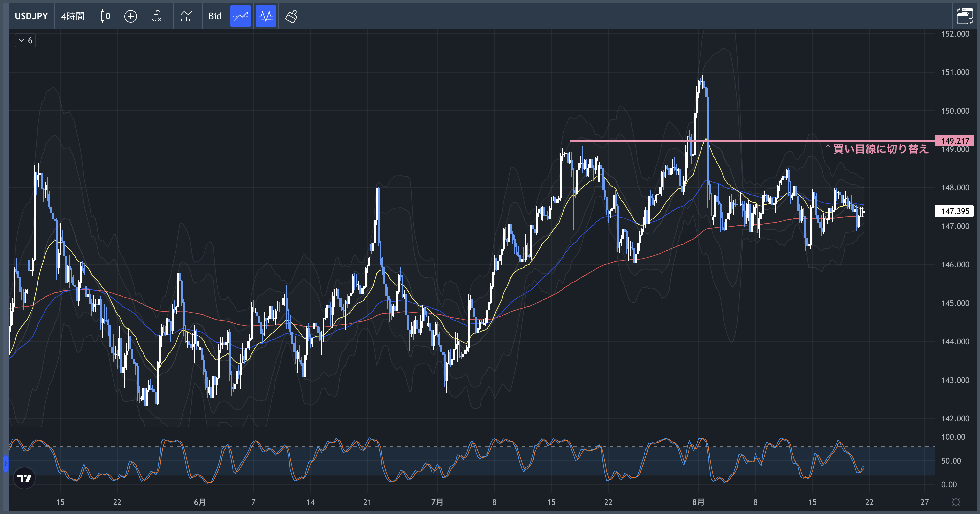
Task: Click the chart layout windows icon
Action: coord(964,16)
